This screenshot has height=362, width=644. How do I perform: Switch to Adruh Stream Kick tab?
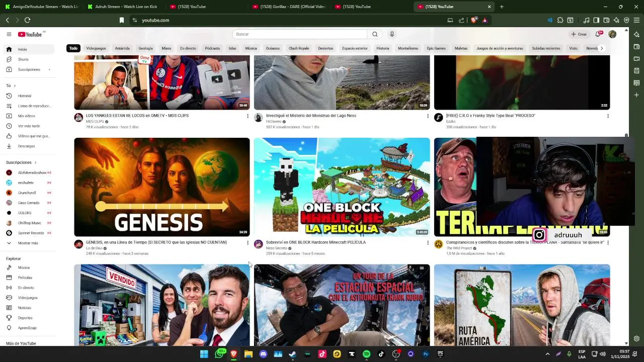point(123,7)
